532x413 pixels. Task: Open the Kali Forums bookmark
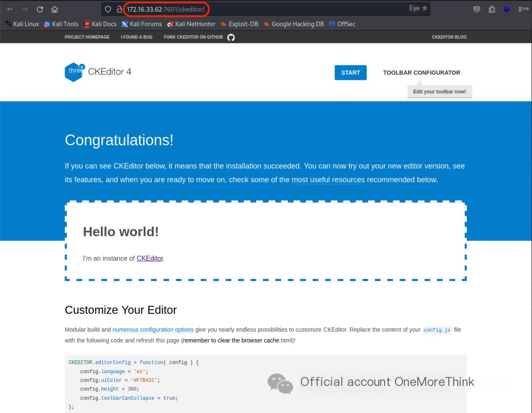click(x=142, y=24)
